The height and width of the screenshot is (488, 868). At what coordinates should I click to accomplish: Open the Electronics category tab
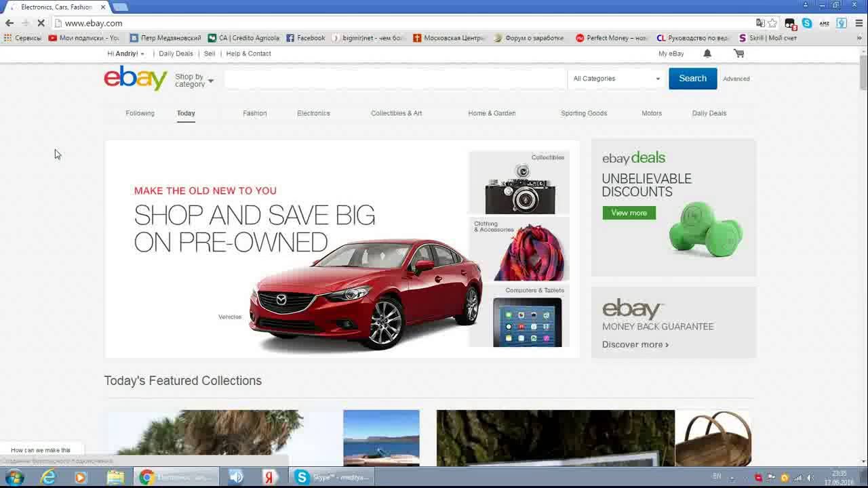click(x=313, y=113)
